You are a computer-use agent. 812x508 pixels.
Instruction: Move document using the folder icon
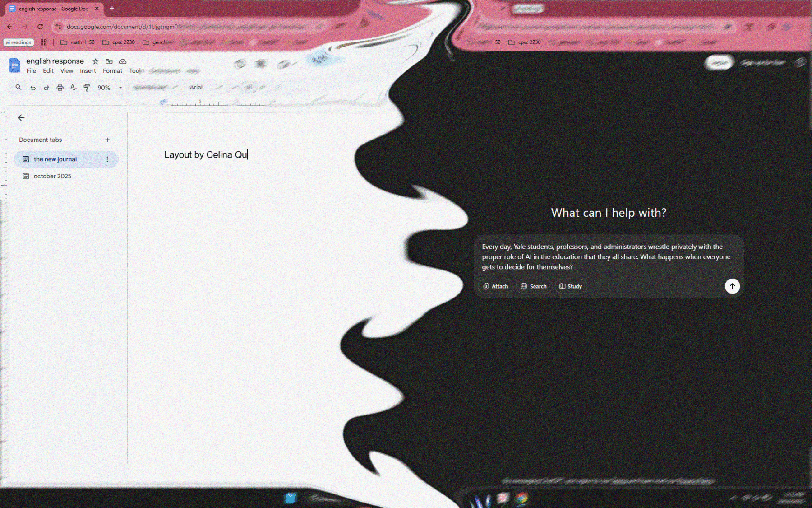(x=109, y=61)
